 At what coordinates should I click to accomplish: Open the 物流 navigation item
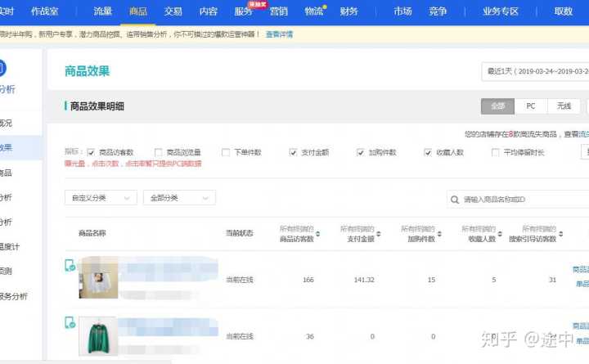[x=314, y=11]
